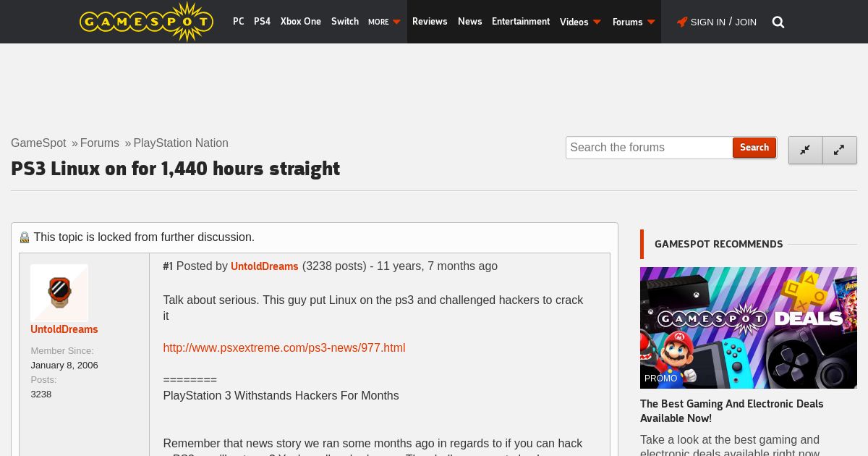Expand the MORE platforms dropdown
This screenshot has width=868, height=456.
tap(384, 22)
